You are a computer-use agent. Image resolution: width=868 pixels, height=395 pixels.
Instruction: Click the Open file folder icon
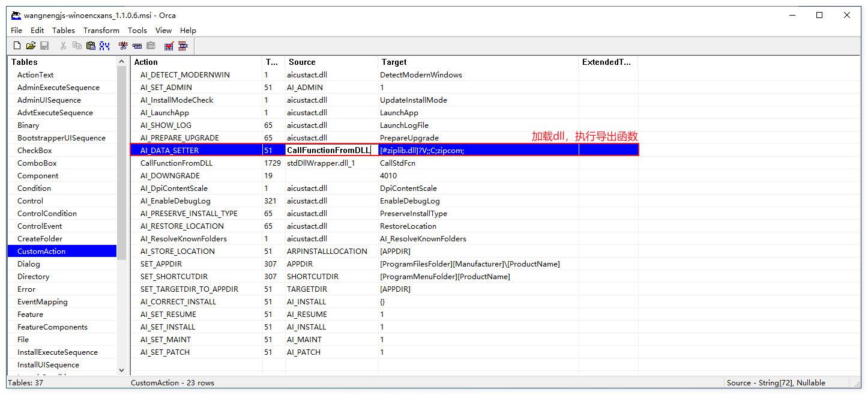(x=31, y=46)
